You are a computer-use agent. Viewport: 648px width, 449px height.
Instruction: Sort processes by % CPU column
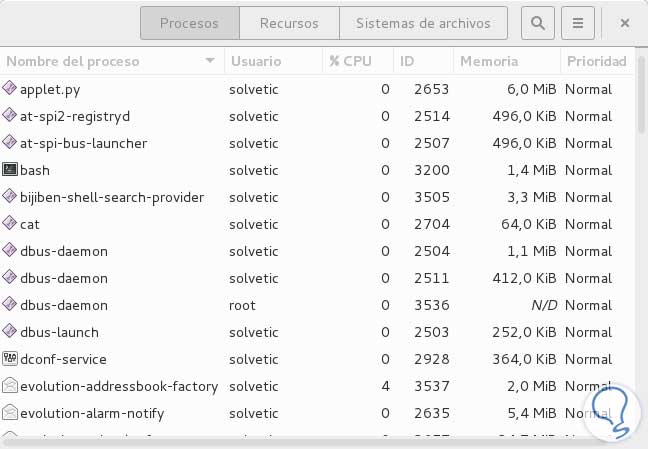click(x=350, y=61)
